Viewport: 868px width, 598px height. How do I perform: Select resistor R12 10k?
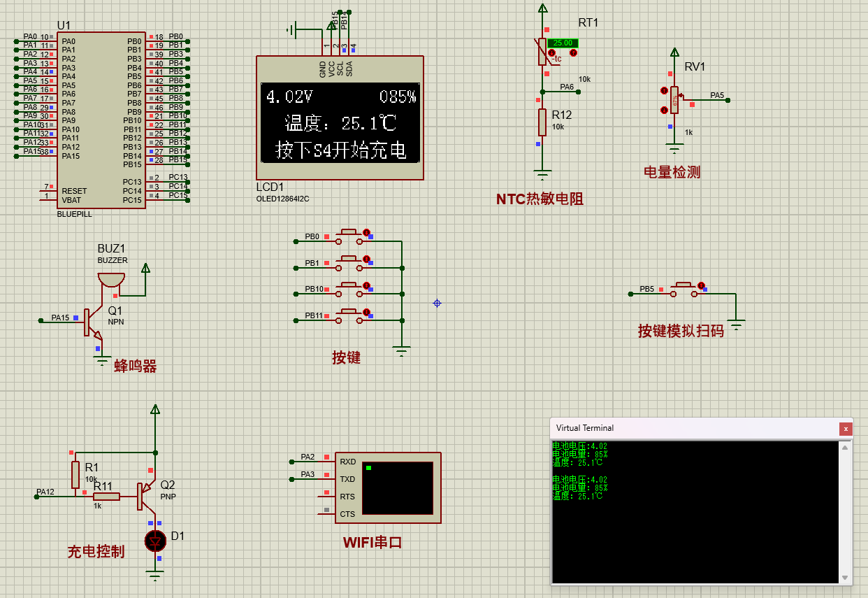click(542, 122)
